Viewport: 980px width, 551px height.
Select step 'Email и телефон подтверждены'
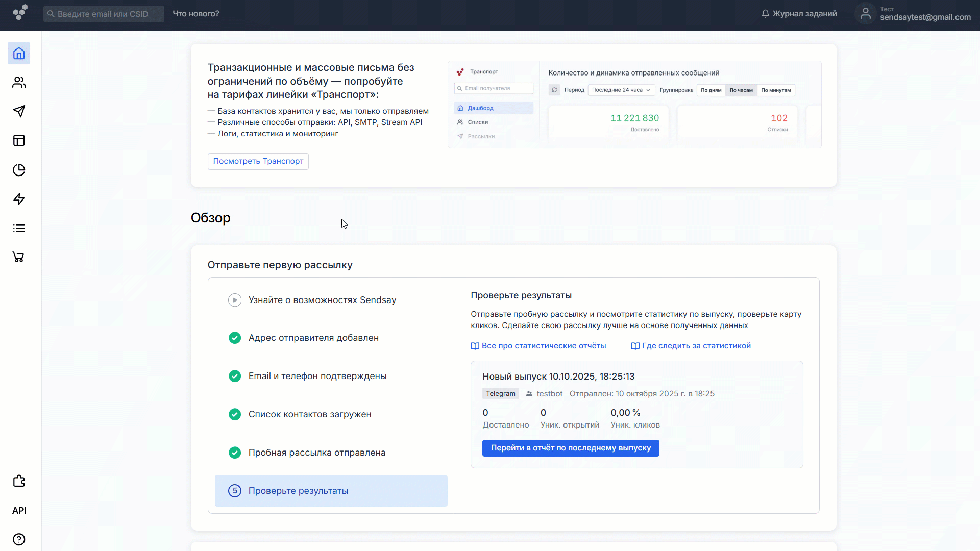[x=317, y=376]
